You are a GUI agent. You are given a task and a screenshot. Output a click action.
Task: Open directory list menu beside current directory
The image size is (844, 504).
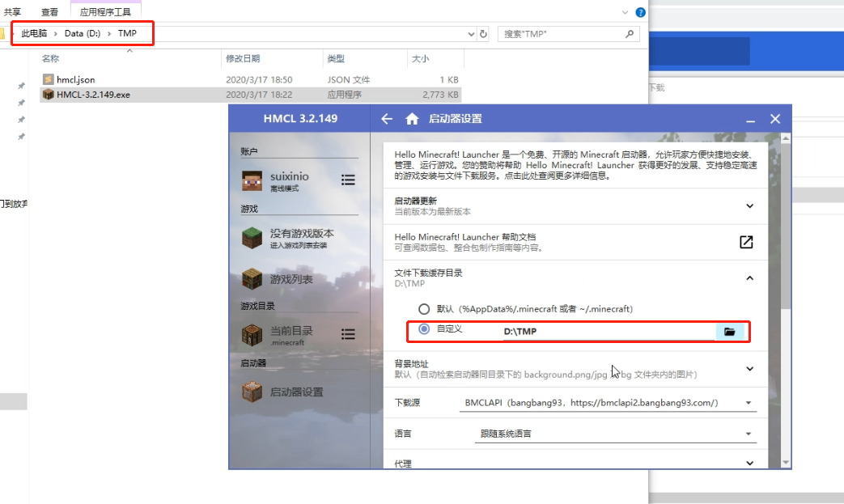(348, 335)
